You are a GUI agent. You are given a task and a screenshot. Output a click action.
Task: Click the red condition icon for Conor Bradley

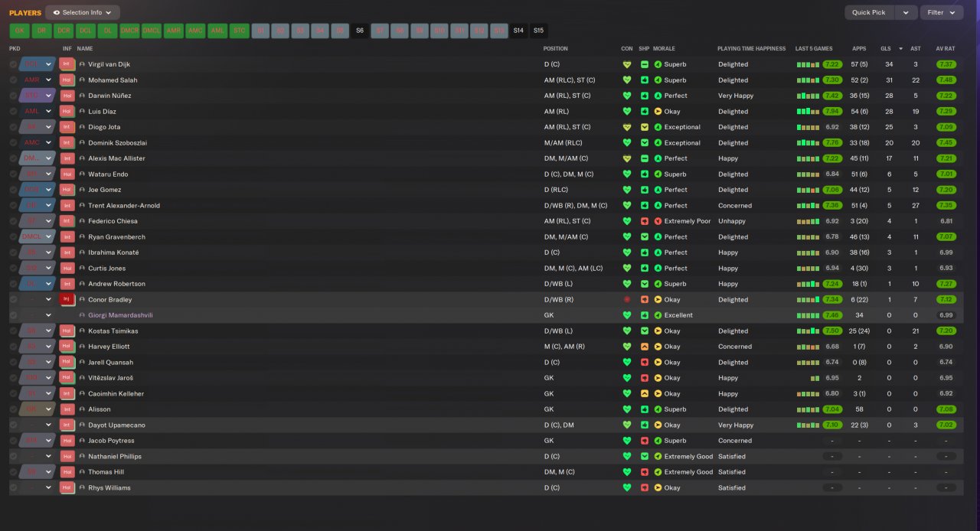(627, 299)
